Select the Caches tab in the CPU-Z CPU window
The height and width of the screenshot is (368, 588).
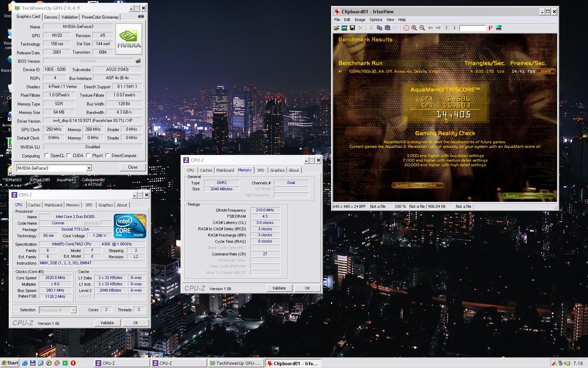34,205
